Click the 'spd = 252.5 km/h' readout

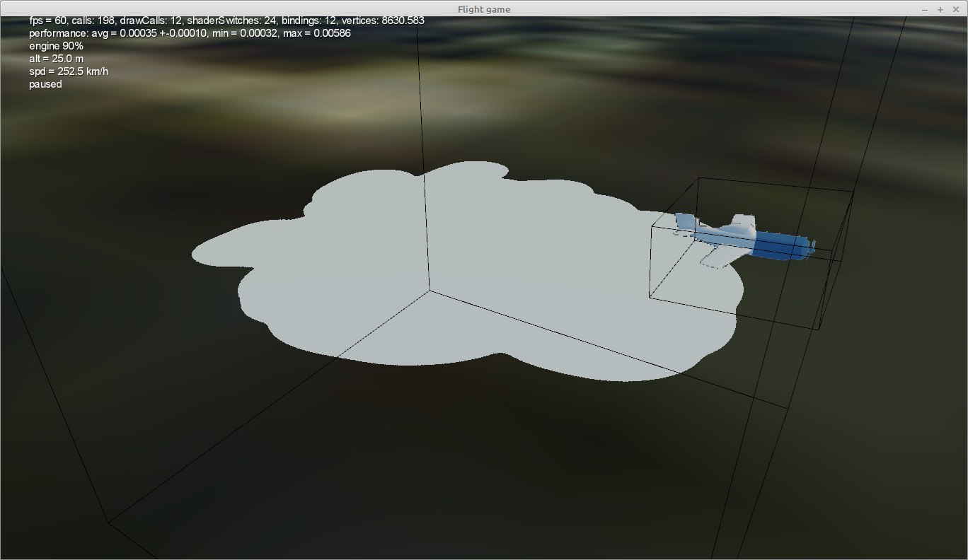pos(69,71)
